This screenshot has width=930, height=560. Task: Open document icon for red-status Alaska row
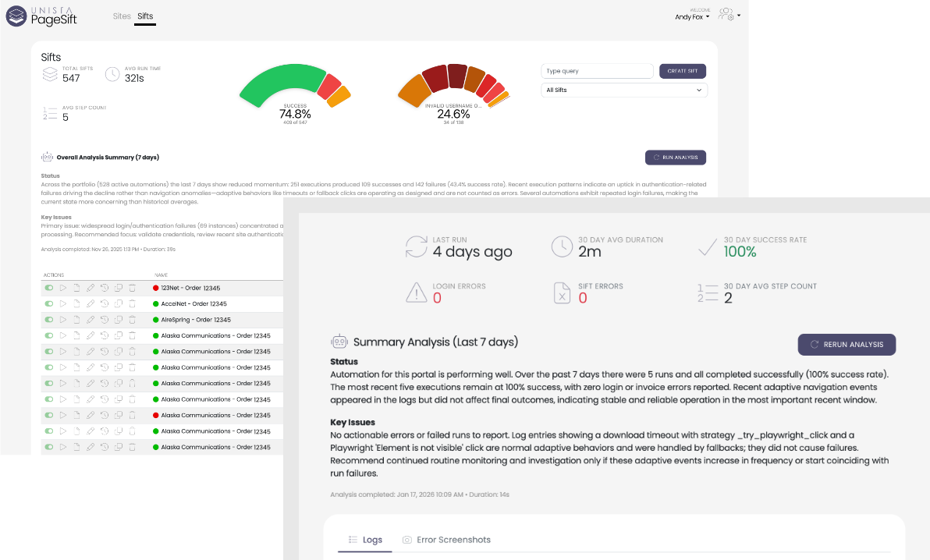[76, 415]
